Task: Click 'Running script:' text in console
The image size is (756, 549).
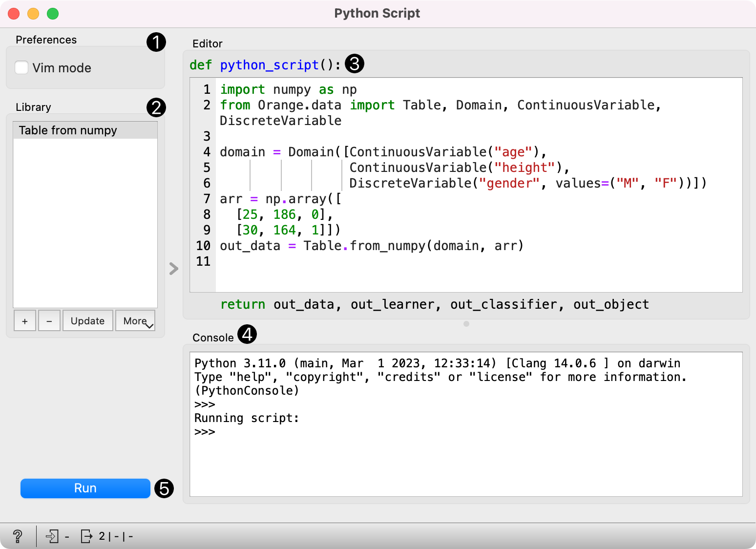Action: pos(247,418)
